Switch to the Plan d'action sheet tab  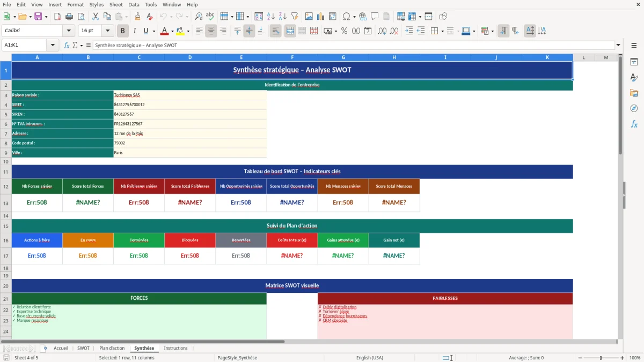(x=112, y=348)
